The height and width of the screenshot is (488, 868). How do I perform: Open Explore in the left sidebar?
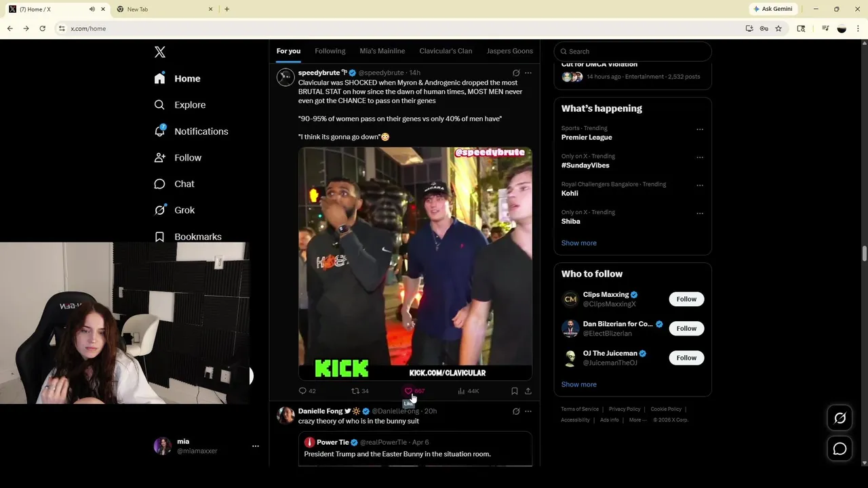coord(180,105)
